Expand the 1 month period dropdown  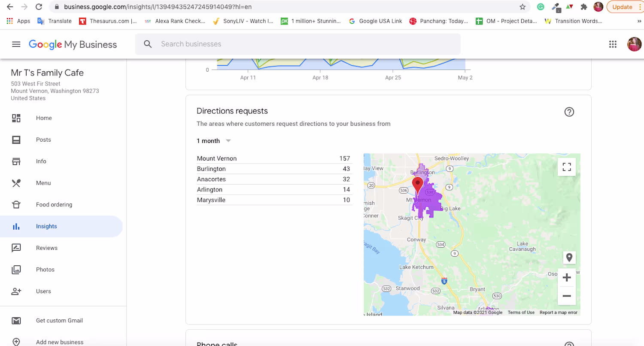point(214,141)
